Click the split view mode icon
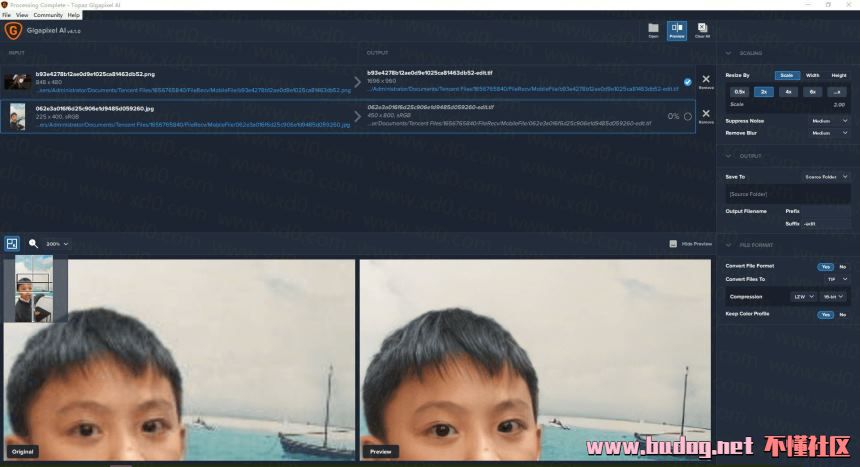The width and height of the screenshot is (860, 467). 12,244
